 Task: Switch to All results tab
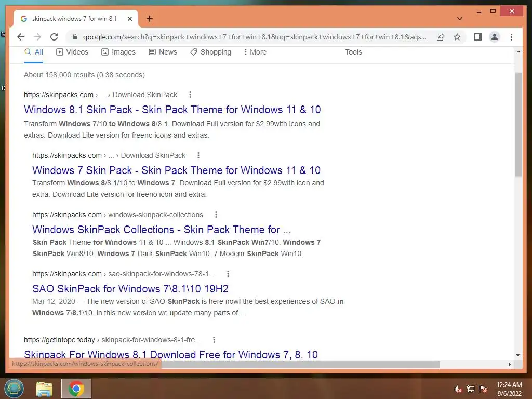34,52
